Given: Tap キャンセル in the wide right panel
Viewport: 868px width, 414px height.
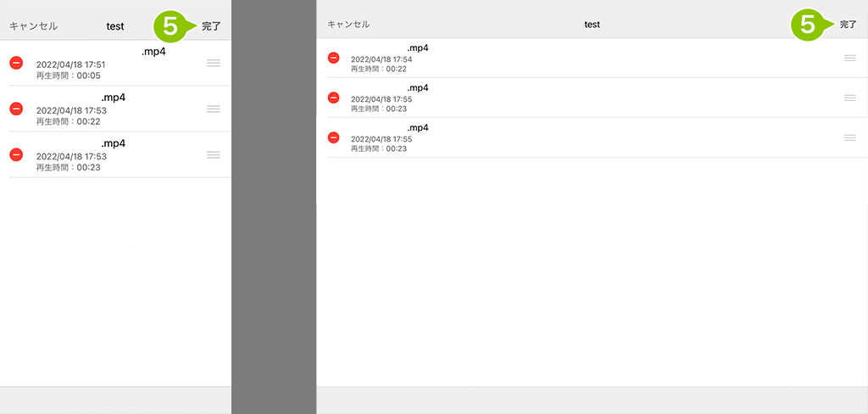Looking at the screenshot, I should [x=348, y=25].
